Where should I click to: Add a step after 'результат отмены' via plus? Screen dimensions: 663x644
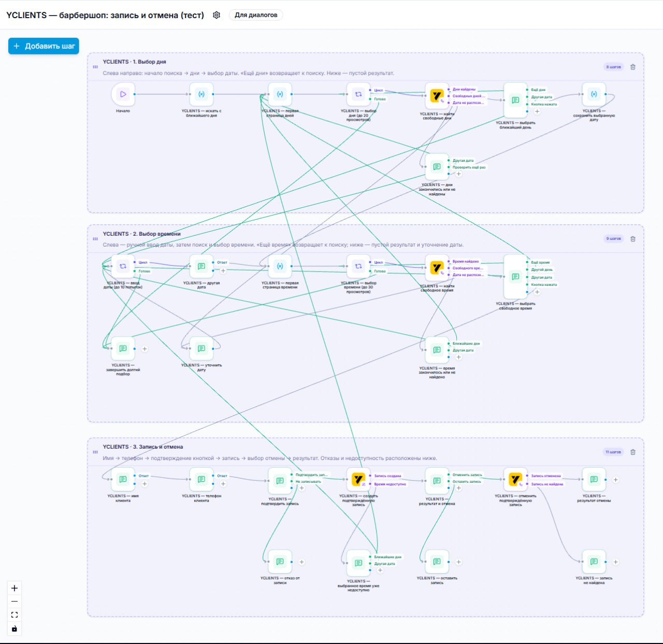tap(615, 480)
